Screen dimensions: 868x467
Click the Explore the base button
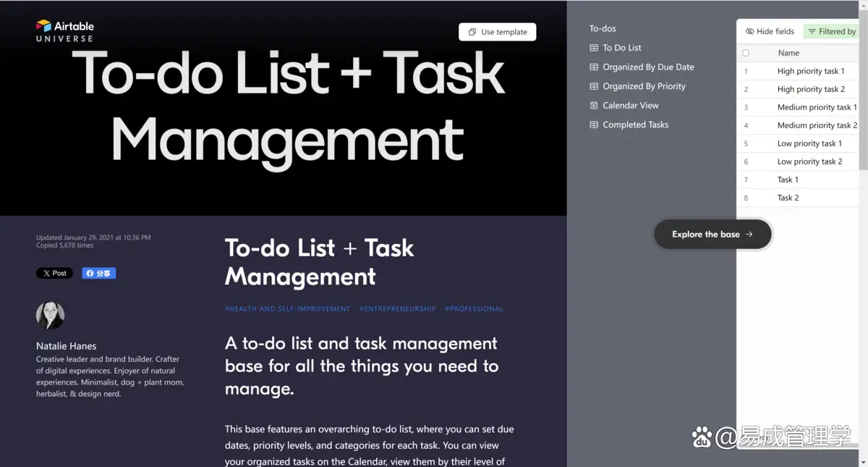click(712, 235)
